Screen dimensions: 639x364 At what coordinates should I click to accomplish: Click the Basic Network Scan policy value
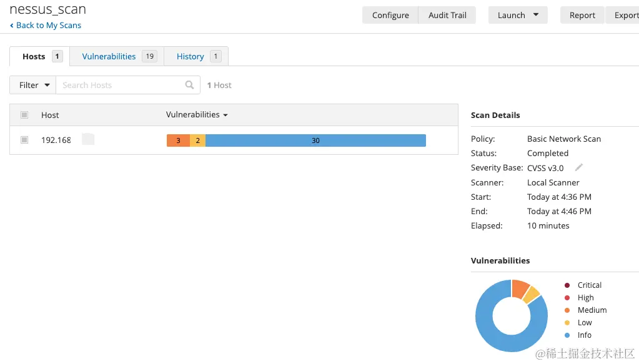pyautogui.click(x=564, y=139)
